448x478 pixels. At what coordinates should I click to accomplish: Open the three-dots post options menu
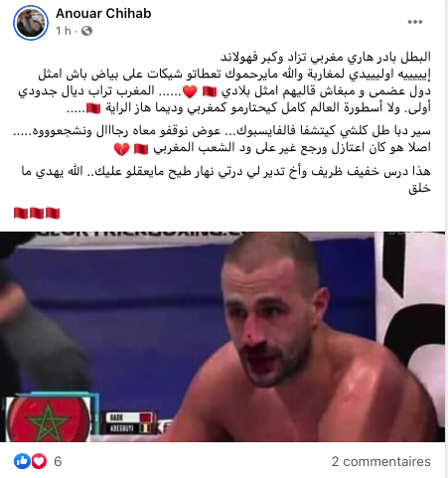click(x=415, y=22)
